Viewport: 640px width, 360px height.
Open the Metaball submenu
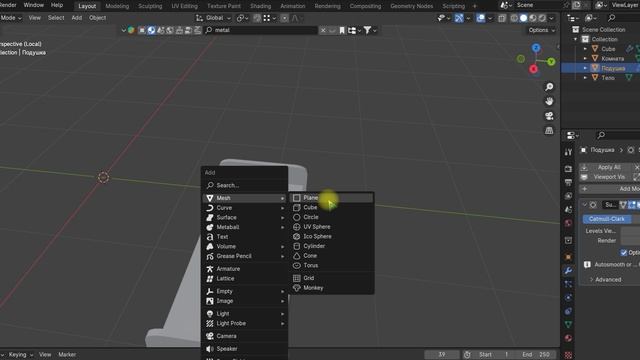(244, 227)
